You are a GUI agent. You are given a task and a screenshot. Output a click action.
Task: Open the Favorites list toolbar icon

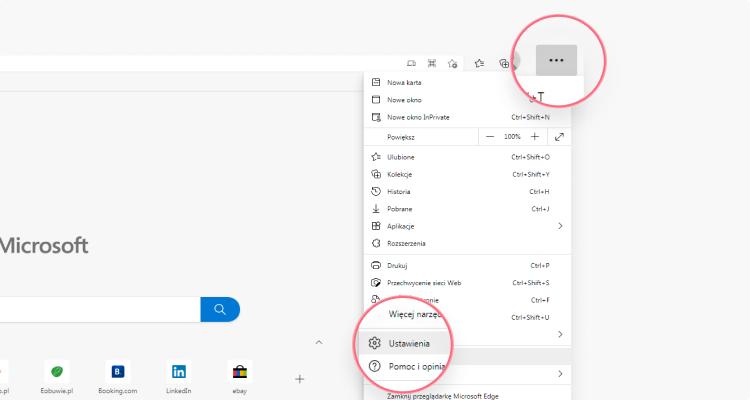479,63
